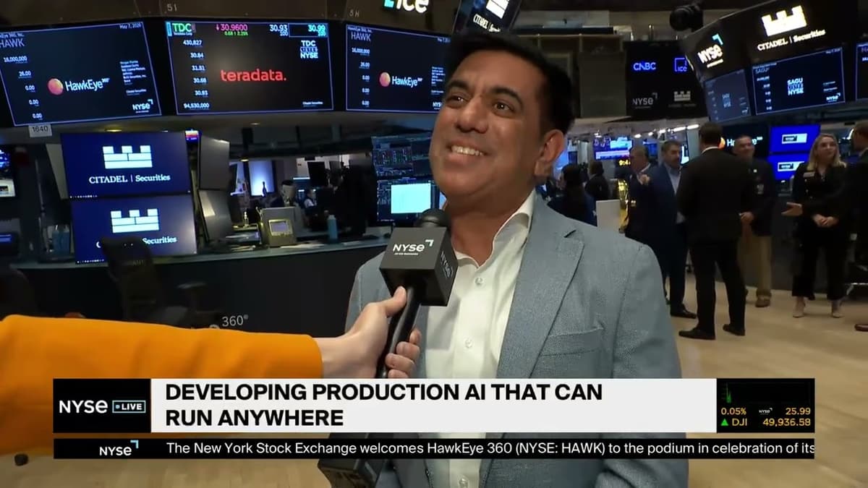Click the NYSE LIVE logo in the lower-third banner
Image resolution: width=868 pixels, height=488 pixels.
coord(102,406)
